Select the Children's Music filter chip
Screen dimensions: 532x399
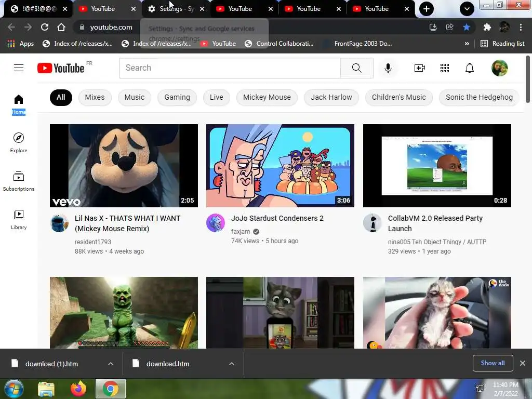(x=398, y=97)
